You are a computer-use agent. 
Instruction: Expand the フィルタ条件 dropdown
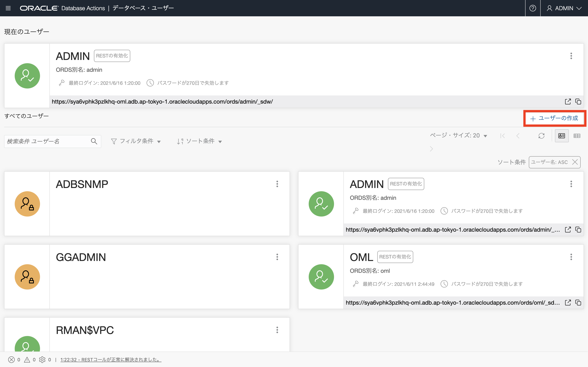pos(136,141)
